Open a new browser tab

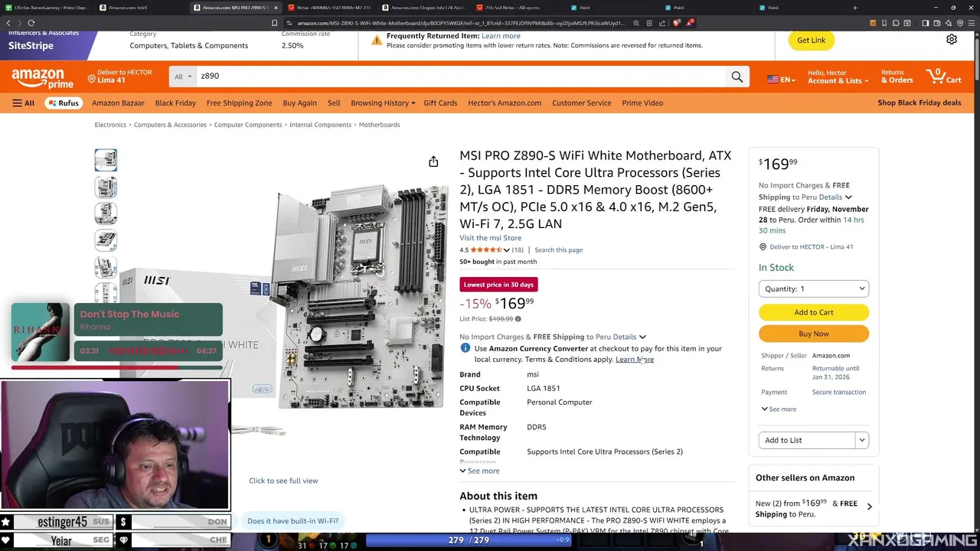(x=855, y=8)
